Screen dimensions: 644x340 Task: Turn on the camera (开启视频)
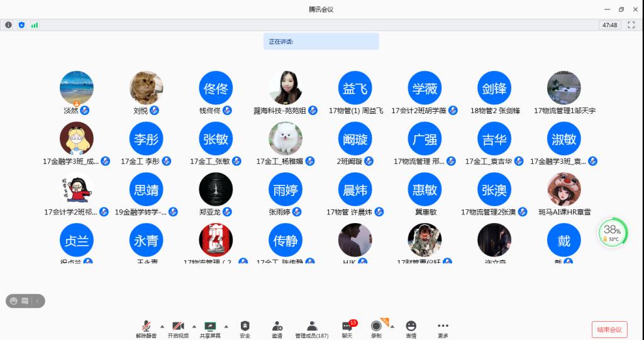pyautogui.click(x=178, y=328)
